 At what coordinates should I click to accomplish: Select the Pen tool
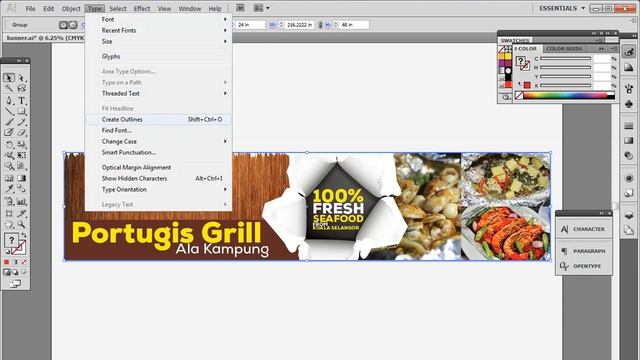9,100
